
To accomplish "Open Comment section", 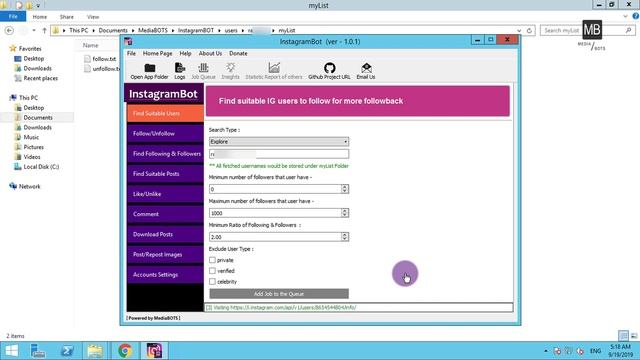I will pos(165,214).
